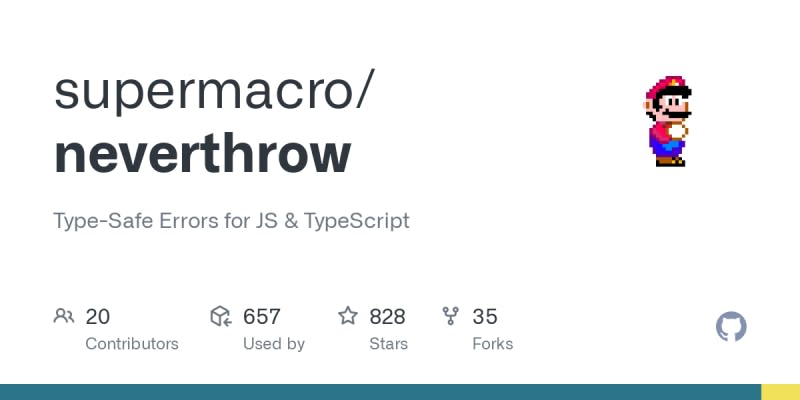Click the teal language bar segment
The image size is (800, 400).
click(380, 392)
